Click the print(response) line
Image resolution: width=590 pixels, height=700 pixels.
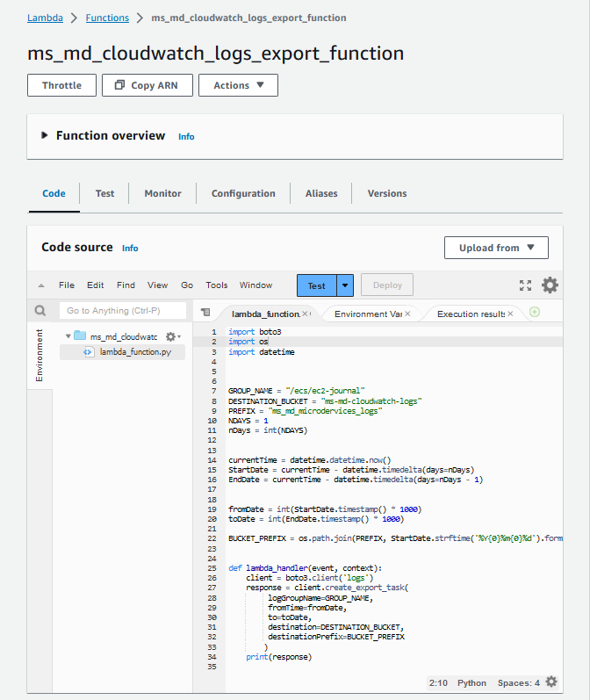(279, 657)
